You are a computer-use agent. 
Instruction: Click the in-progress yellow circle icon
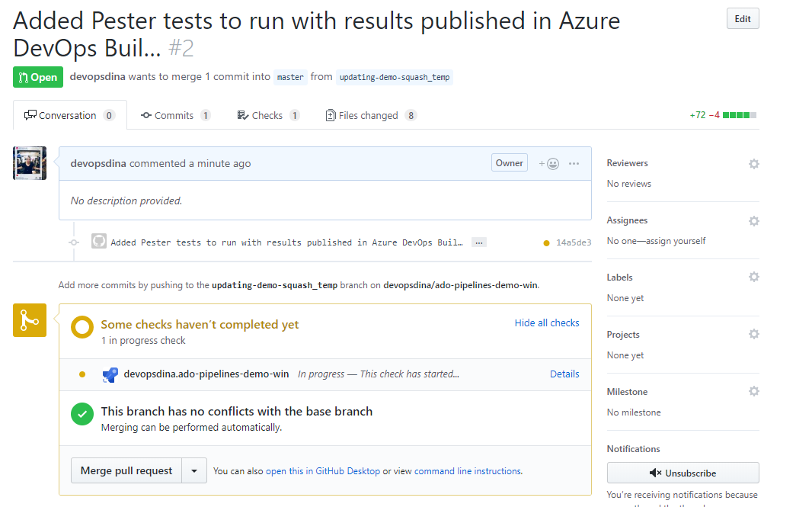[x=82, y=327]
